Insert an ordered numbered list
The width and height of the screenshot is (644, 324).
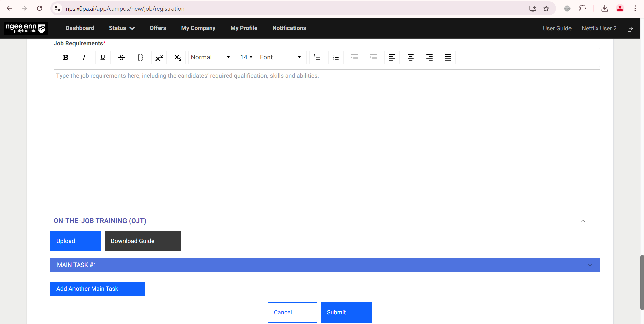pos(336,57)
